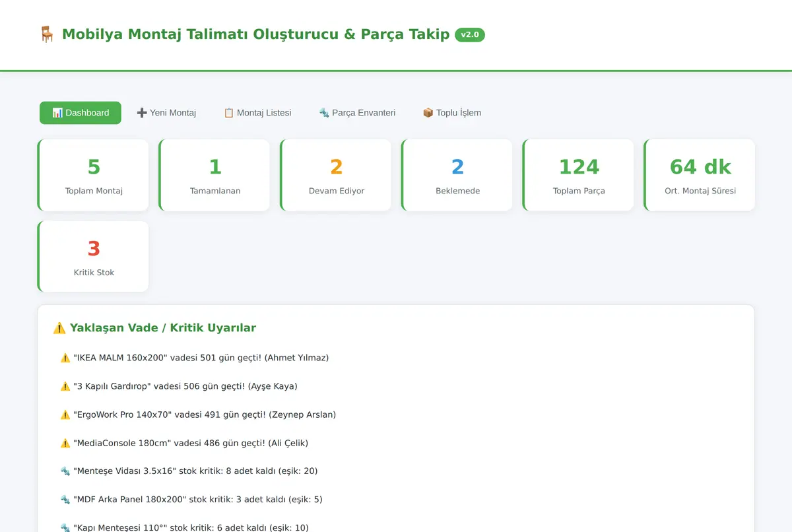Click the chair icon in the header
The height and width of the screenshot is (532, 792).
click(x=47, y=34)
